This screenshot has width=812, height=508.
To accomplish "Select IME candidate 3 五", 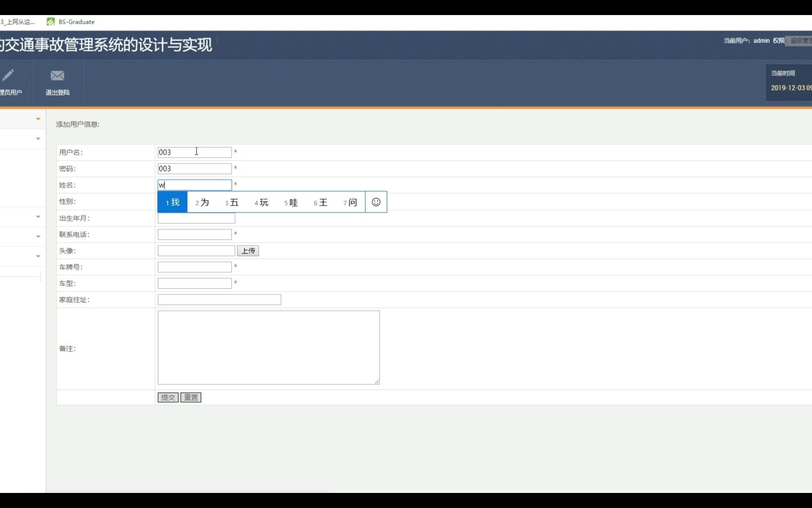I will click(x=232, y=202).
